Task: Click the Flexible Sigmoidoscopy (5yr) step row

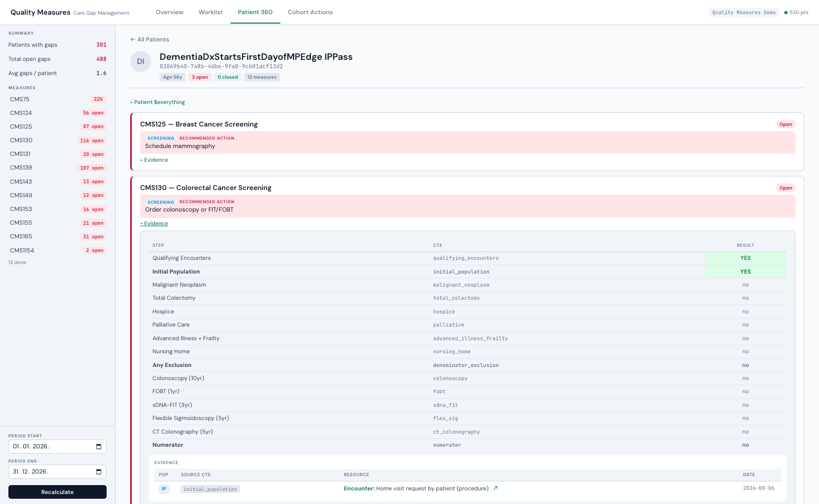Action: click(468, 418)
